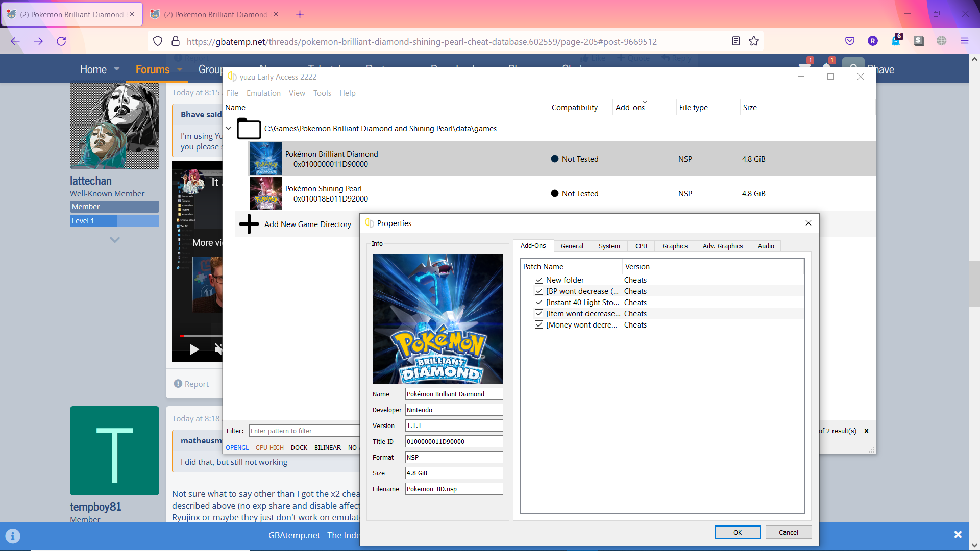Bookmark this page with the star
Viewport: 980px width, 551px height.
754,41
